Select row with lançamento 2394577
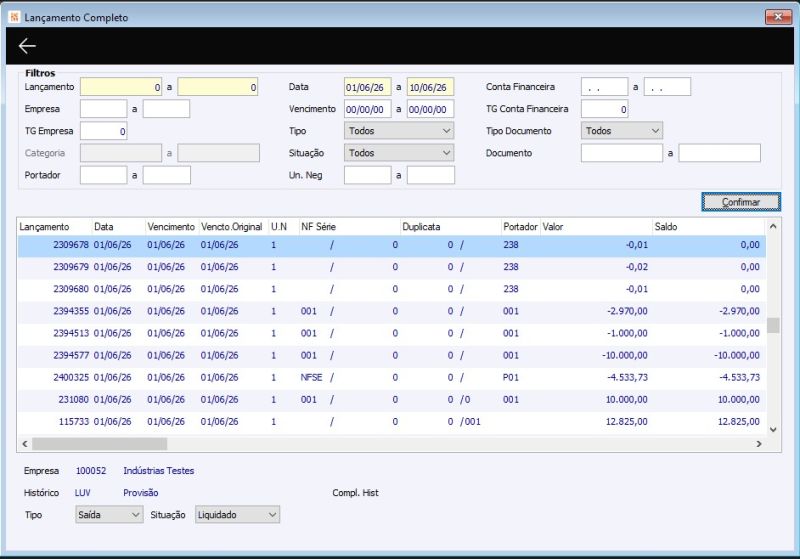The width and height of the screenshot is (800, 559). (391, 355)
